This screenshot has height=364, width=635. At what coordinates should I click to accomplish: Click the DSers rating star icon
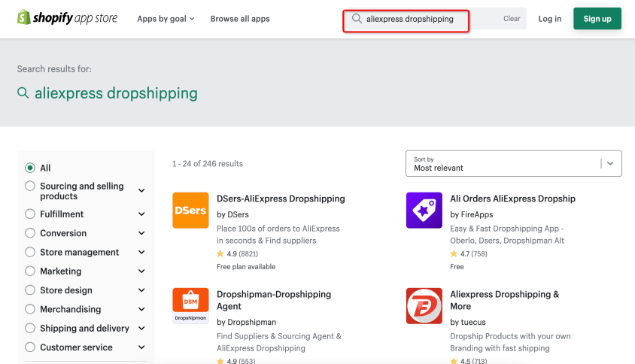220,254
